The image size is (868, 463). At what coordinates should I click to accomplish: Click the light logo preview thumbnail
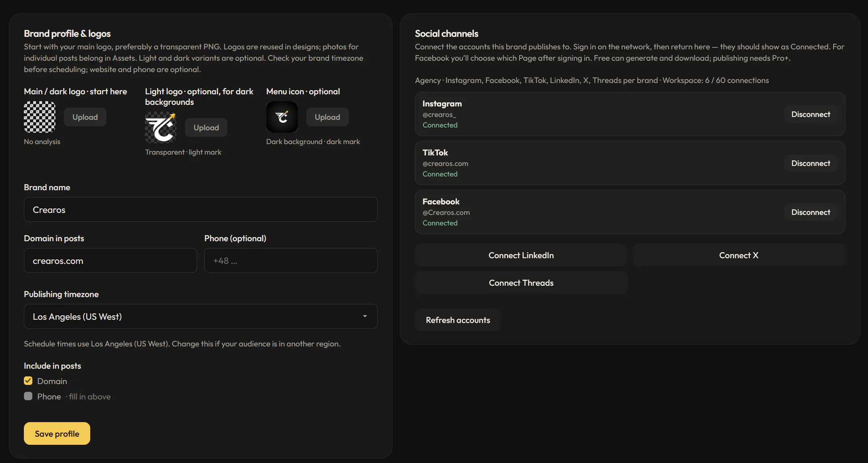[161, 127]
